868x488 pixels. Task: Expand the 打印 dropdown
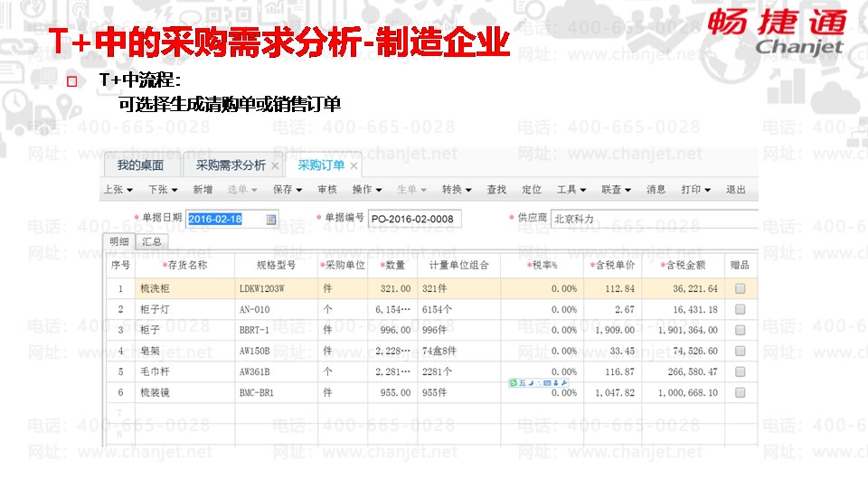click(x=696, y=190)
